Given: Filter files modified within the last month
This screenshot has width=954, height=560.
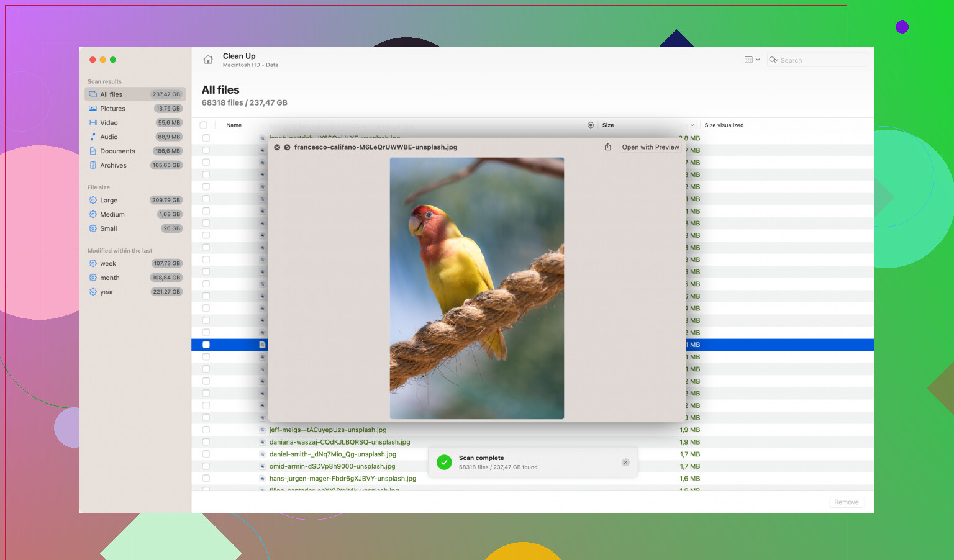Looking at the screenshot, I should (x=109, y=278).
